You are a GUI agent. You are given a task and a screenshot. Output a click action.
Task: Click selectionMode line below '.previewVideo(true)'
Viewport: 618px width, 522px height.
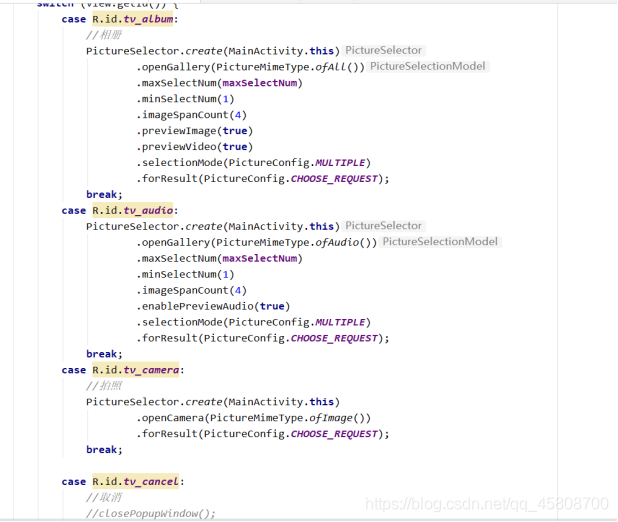pos(253,163)
